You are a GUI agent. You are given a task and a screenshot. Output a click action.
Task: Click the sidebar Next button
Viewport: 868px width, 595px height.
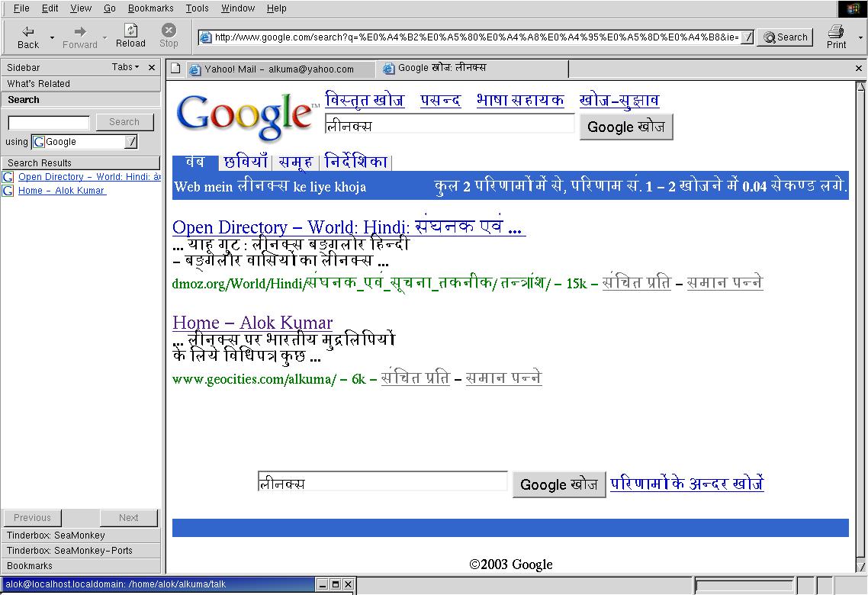[x=128, y=517]
